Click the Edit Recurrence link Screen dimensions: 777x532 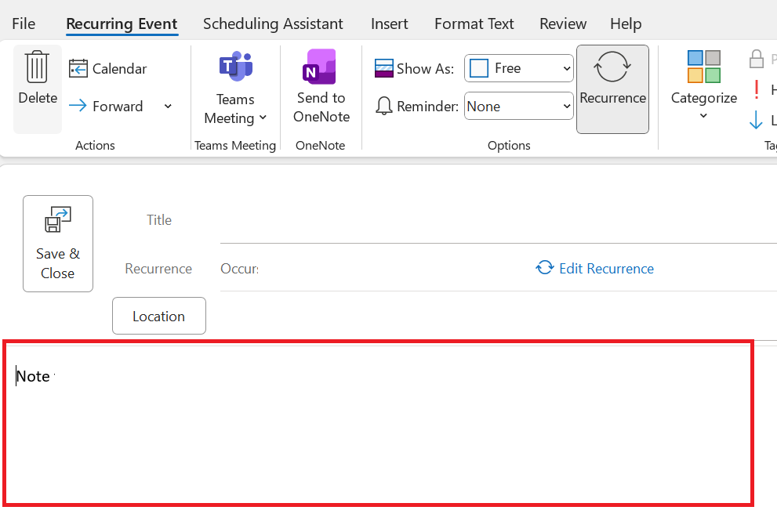594,268
